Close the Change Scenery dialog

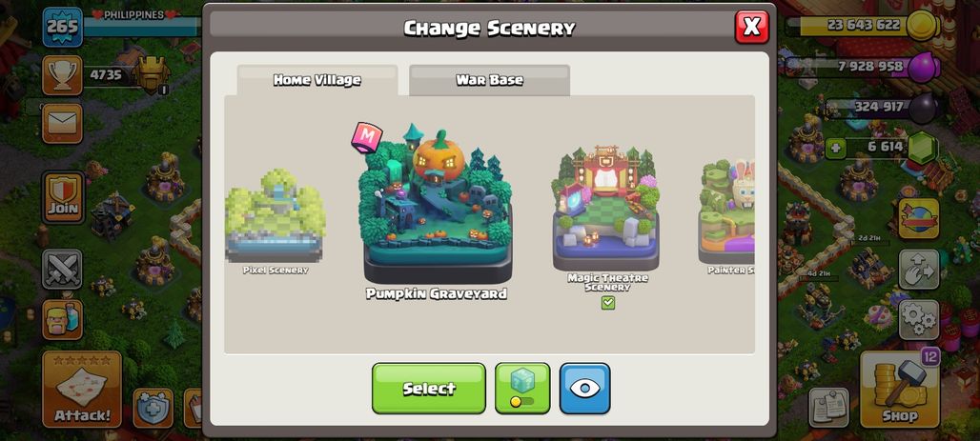point(752,27)
